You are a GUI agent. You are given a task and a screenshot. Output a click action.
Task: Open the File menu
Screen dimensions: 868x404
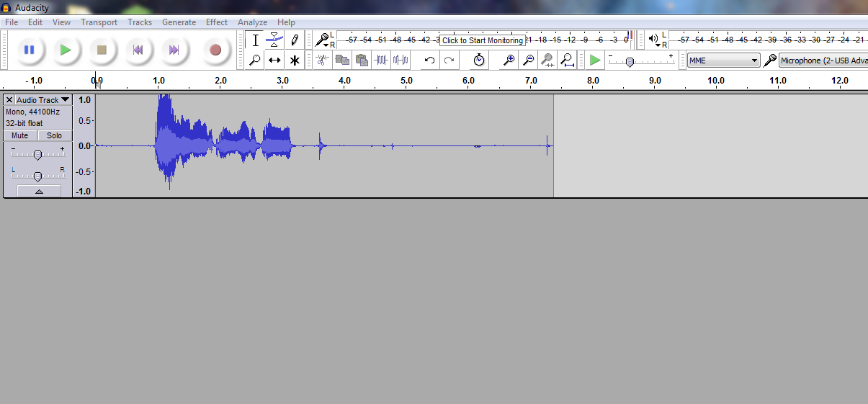12,22
